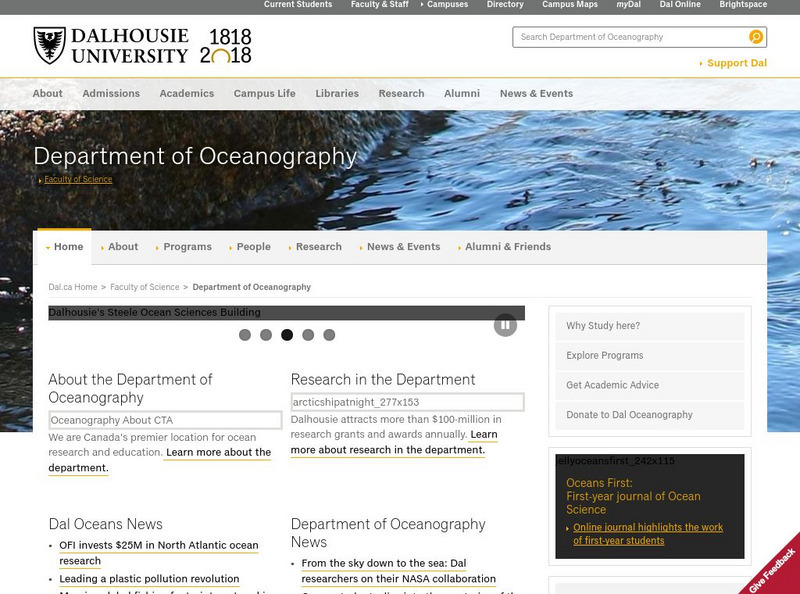Expand the Programs tab arrow
The width and height of the screenshot is (800, 594).
tap(157, 246)
